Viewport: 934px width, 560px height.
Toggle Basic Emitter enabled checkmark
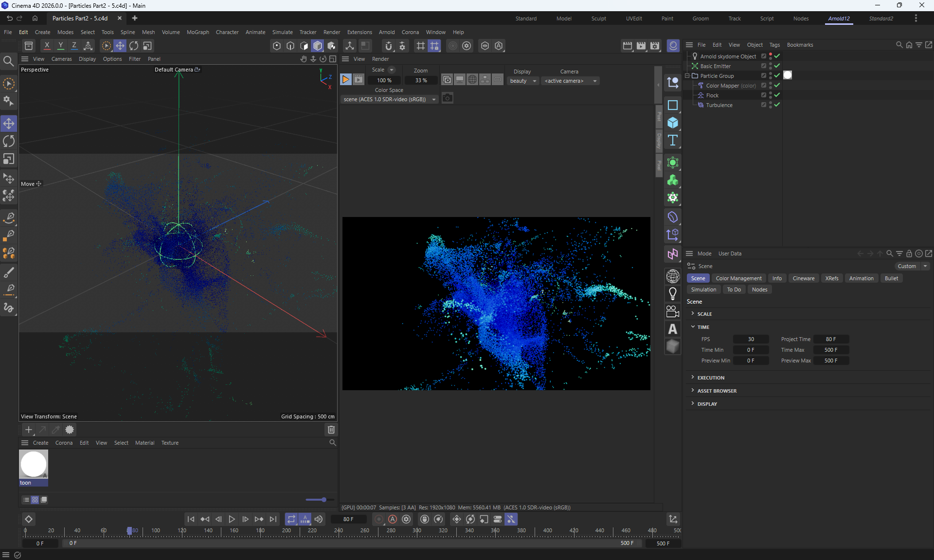point(777,66)
